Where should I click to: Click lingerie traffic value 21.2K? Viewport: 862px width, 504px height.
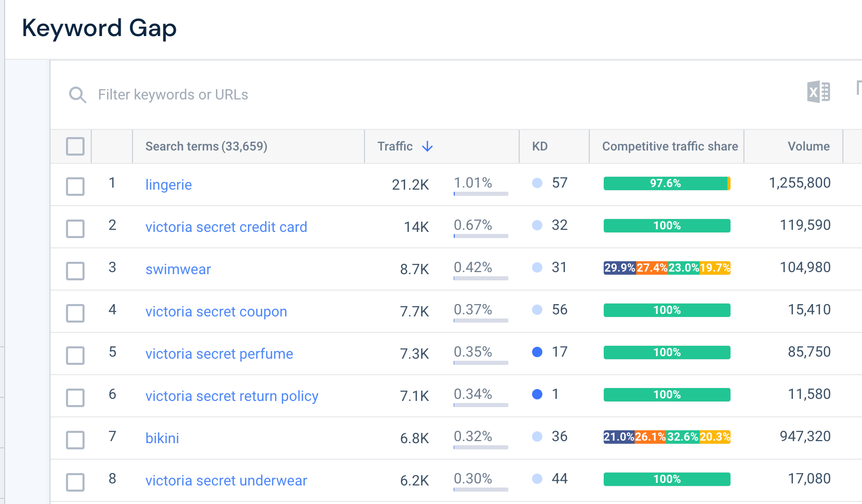coord(410,184)
